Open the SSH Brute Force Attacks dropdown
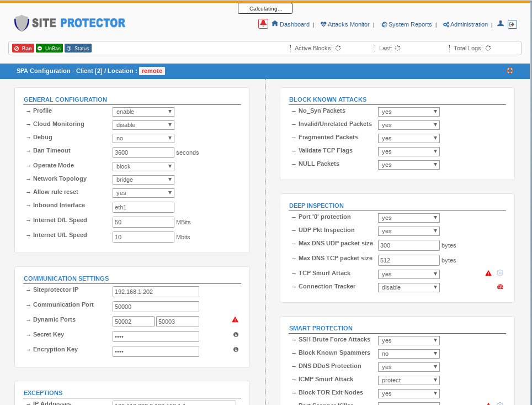The image size is (532, 405). click(x=408, y=340)
